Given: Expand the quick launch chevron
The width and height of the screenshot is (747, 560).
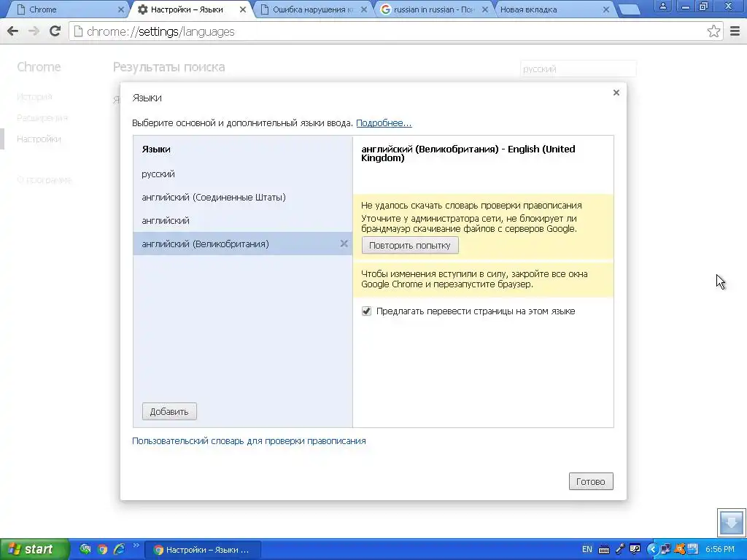Looking at the screenshot, I should (136, 545).
